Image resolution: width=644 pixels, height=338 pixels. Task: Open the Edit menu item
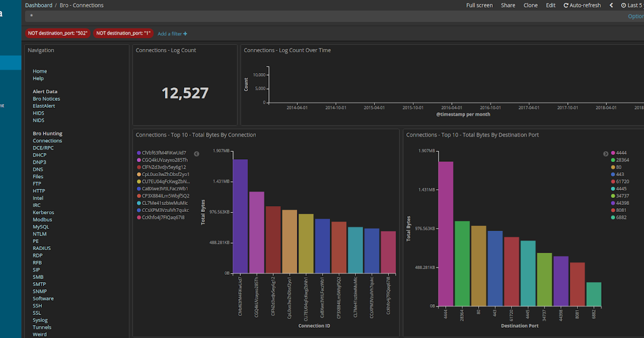[x=550, y=5]
